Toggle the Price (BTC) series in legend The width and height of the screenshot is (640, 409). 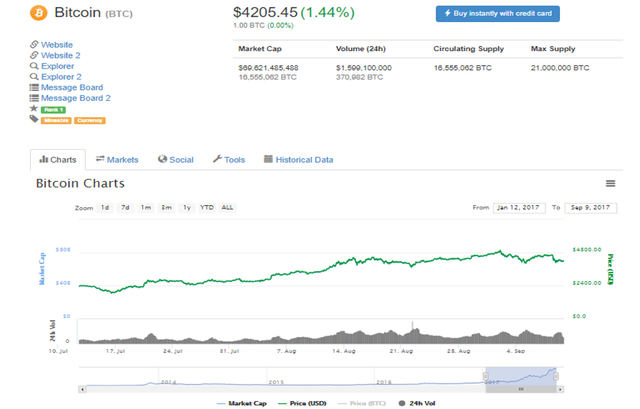[362, 403]
